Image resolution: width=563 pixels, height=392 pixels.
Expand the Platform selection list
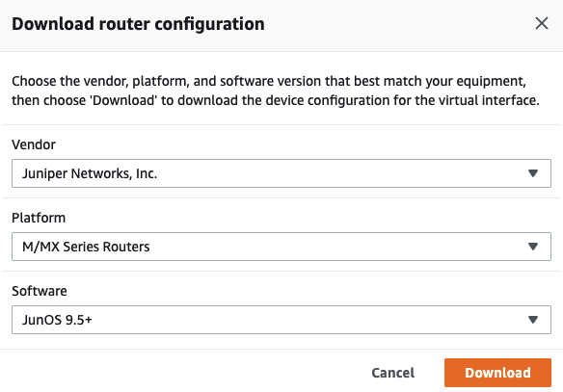point(281,247)
